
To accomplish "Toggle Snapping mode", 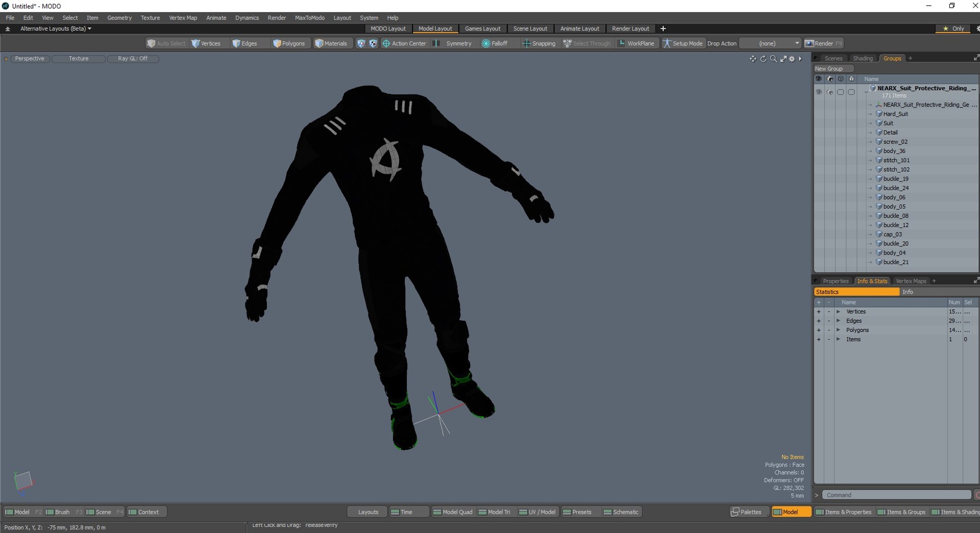I will 539,43.
